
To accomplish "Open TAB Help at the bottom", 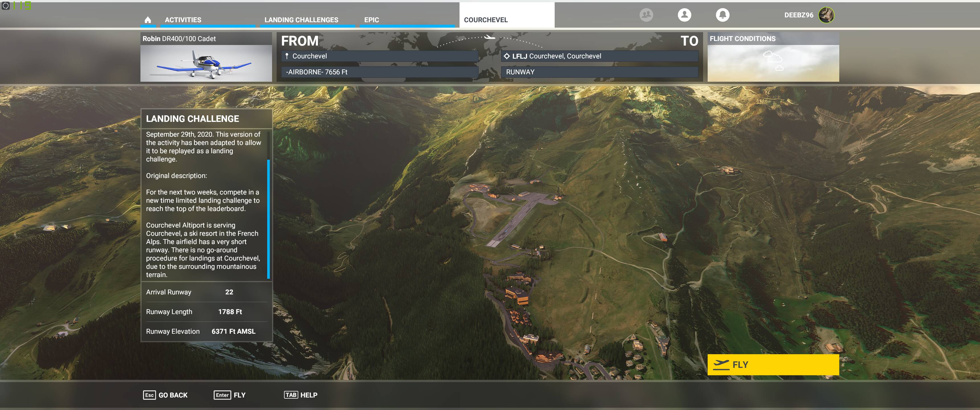I will [301, 395].
